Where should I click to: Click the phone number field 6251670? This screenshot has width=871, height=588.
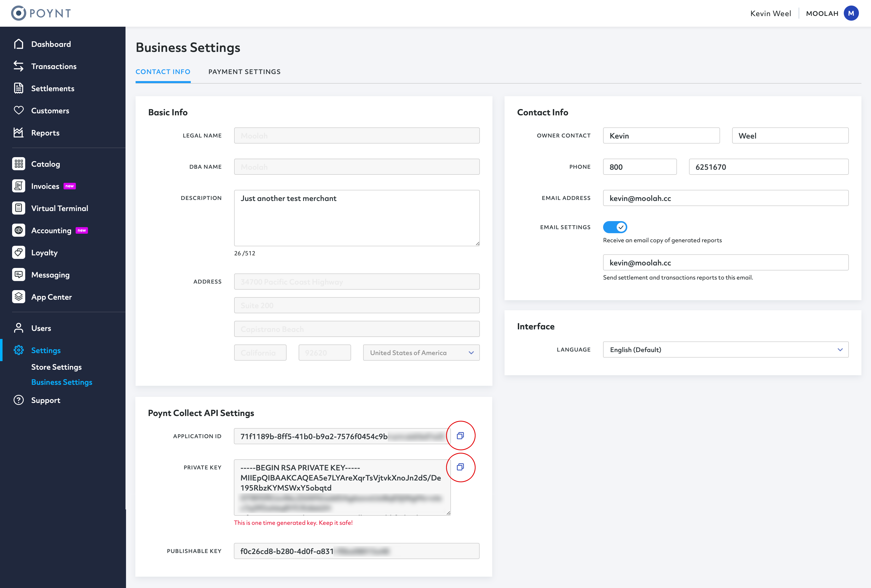point(769,167)
